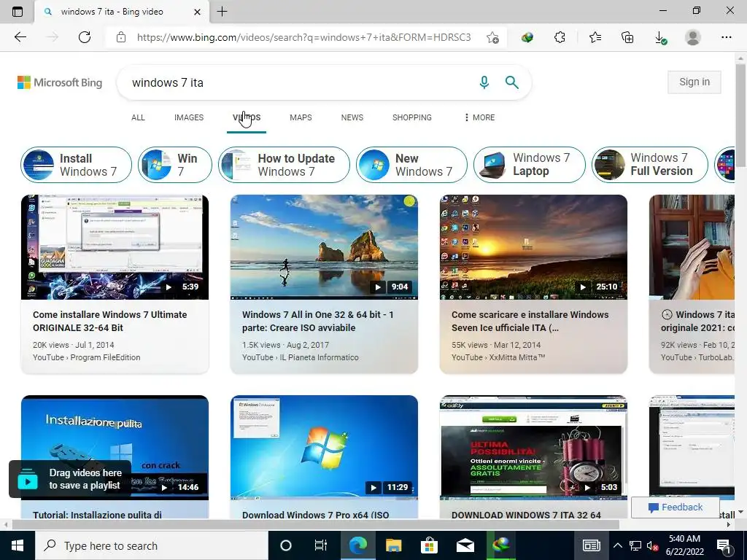Open the 5:03 dynamite ad video thumbnail
Viewport: 747px width, 560px height.
[x=533, y=448]
